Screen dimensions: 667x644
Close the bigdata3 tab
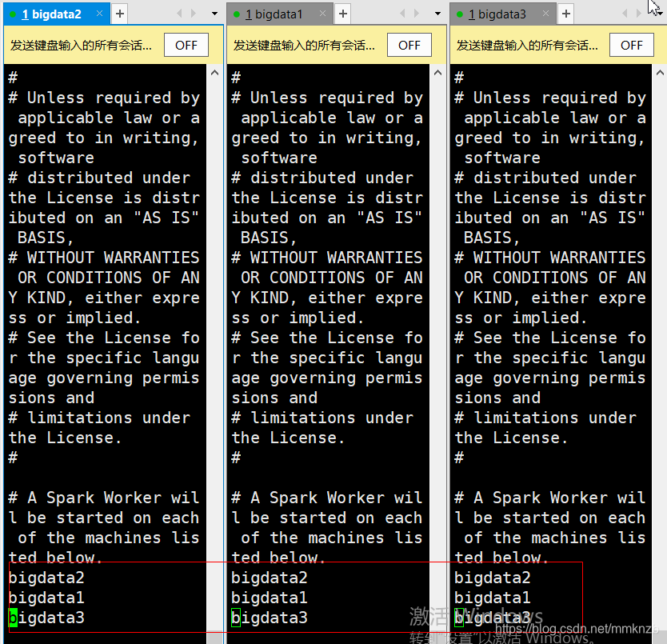[x=545, y=14]
